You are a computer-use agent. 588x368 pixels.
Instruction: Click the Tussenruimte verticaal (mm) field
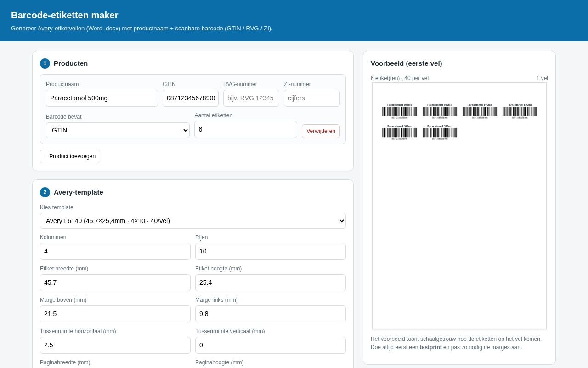tap(271, 345)
